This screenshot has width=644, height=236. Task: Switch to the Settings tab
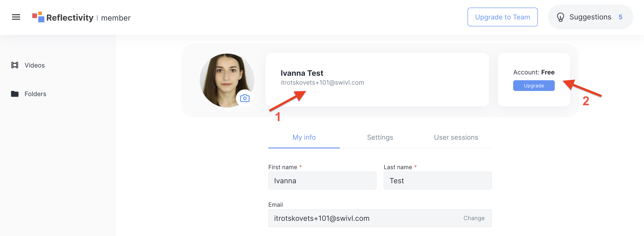[380, 137]
